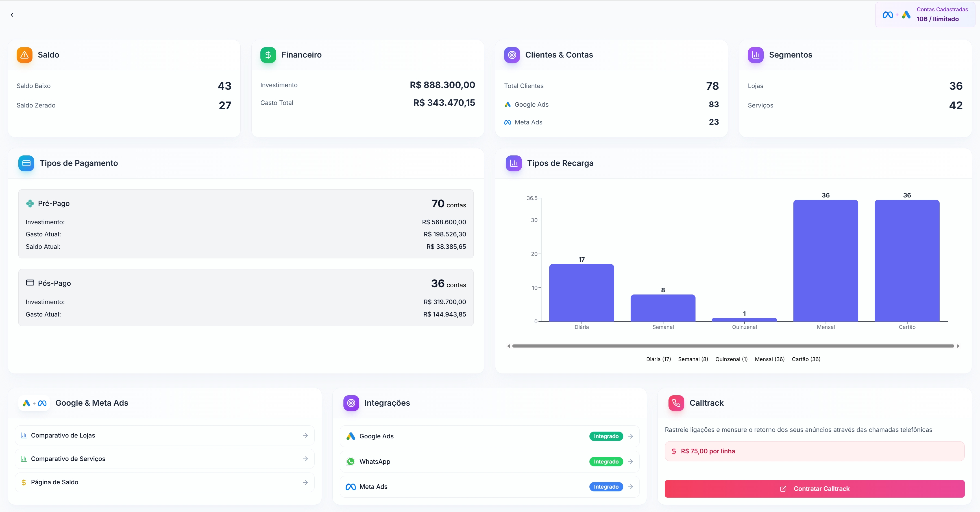Click the Saldo warning icon
This screenshot has height=512, width=980.
[x=24, y=55]
